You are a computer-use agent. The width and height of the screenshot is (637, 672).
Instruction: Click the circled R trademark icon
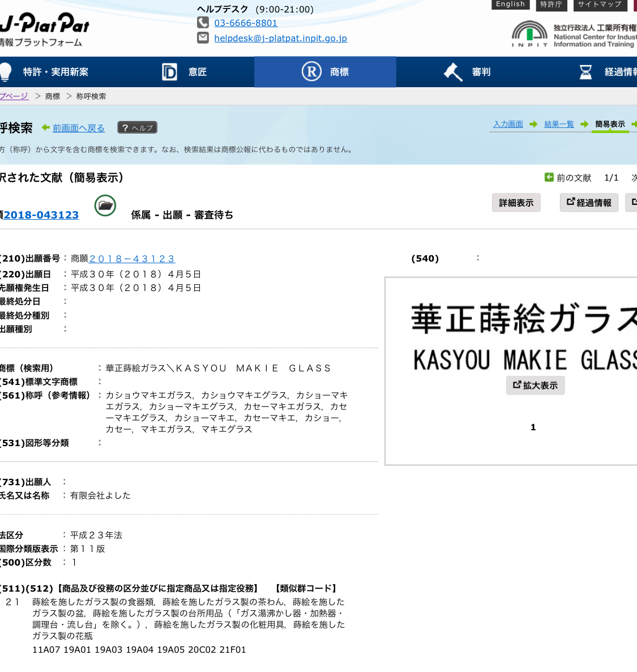[x=311, y=71]
